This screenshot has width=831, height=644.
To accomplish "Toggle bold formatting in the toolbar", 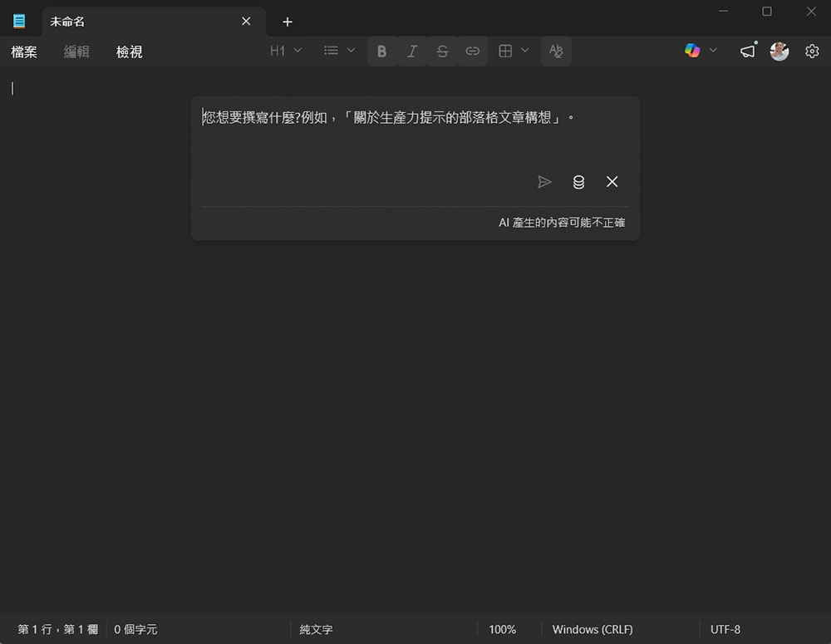I will click(381, 51).
